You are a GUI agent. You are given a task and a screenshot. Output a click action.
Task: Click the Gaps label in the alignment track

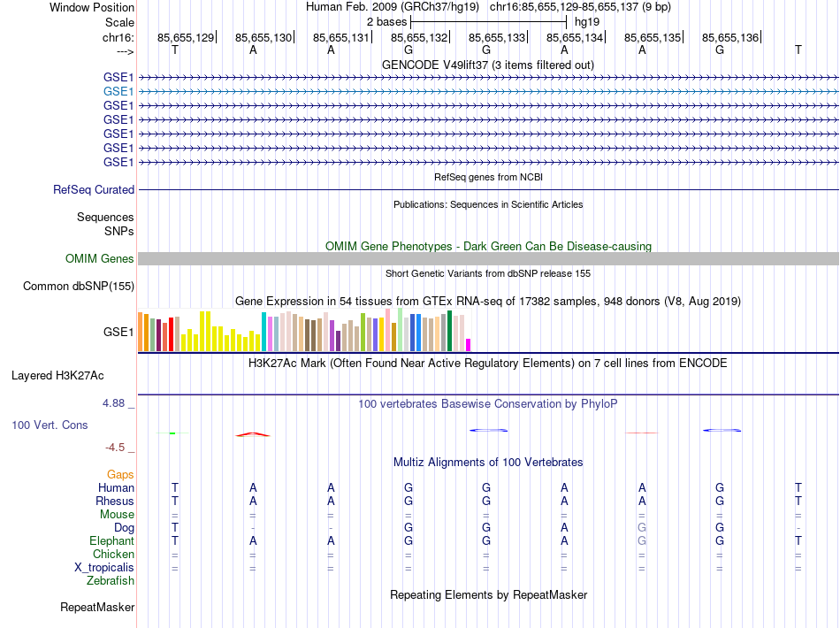[x=121, y=475]
